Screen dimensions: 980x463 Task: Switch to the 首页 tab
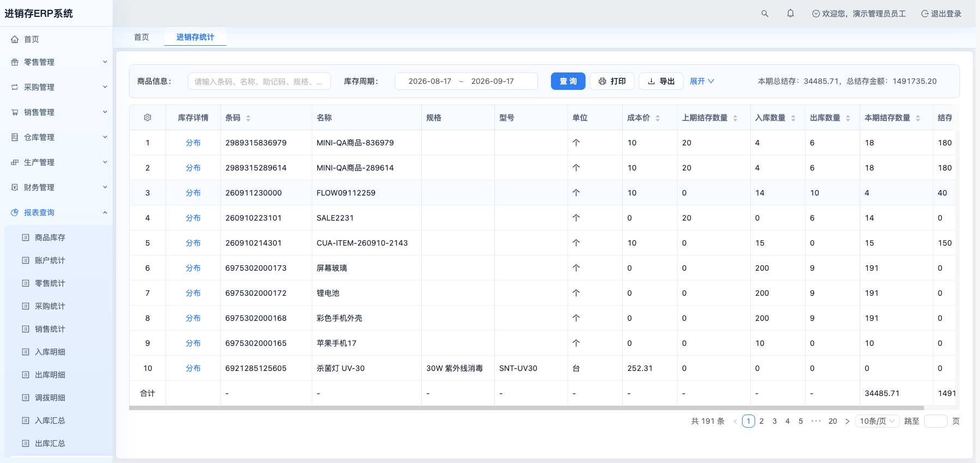(142, 37)
